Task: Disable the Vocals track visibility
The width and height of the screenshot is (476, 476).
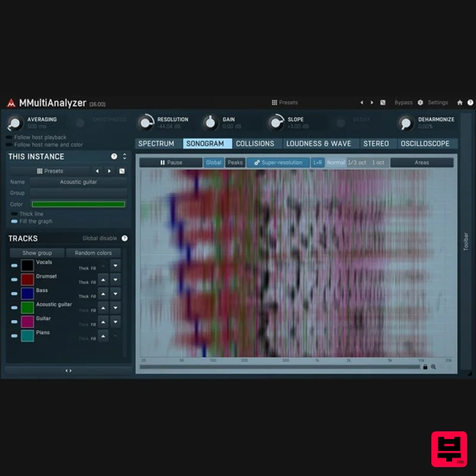Action: tap(14, 265)
